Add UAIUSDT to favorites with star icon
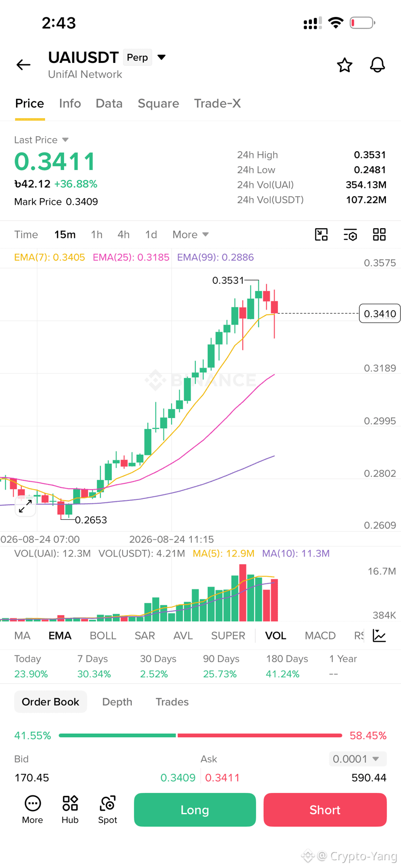Viewport: 401px width, 868px height. [x=344, y=65]
